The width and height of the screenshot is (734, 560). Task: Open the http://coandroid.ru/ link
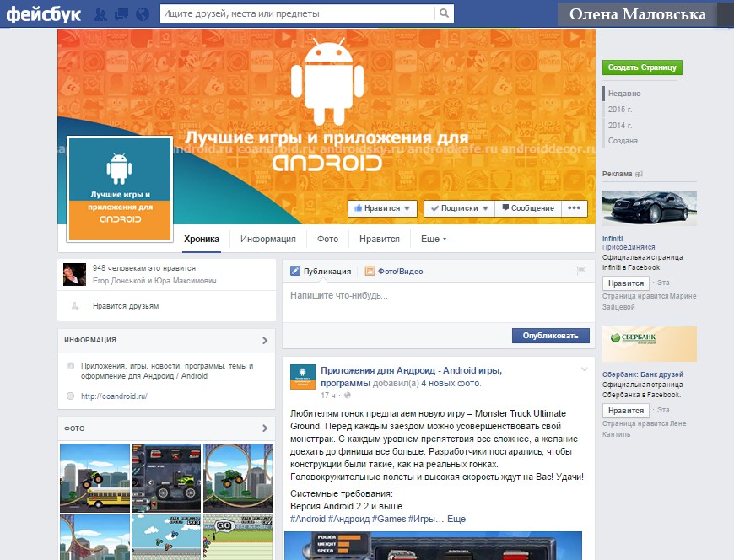coord(114,396)
